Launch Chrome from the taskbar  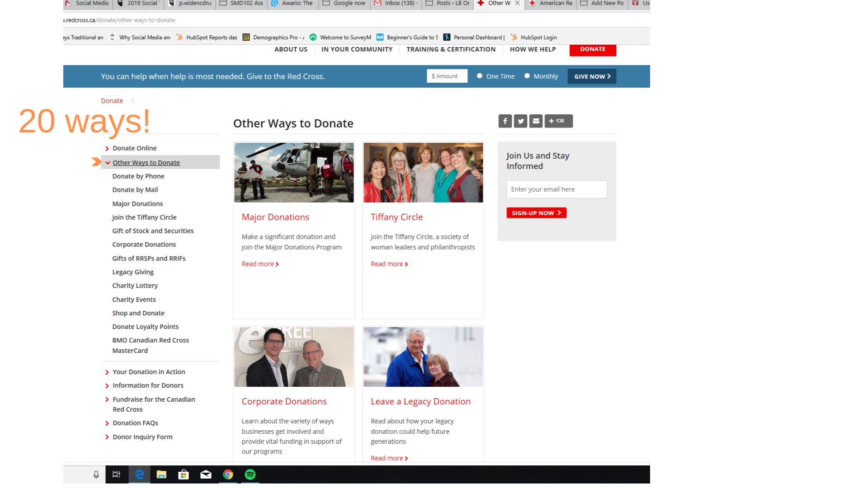pyautogui.click(x=228, y=474)
